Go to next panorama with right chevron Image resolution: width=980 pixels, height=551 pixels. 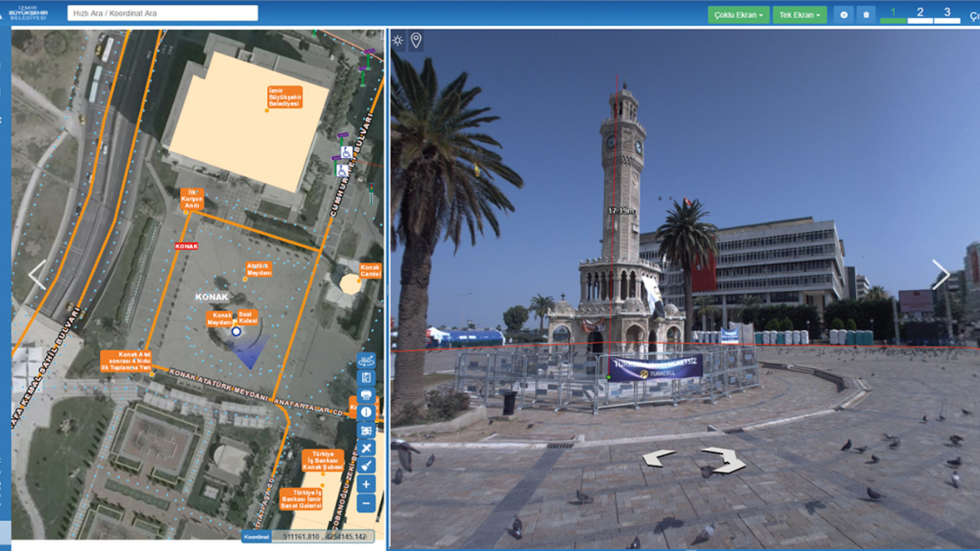942,275
